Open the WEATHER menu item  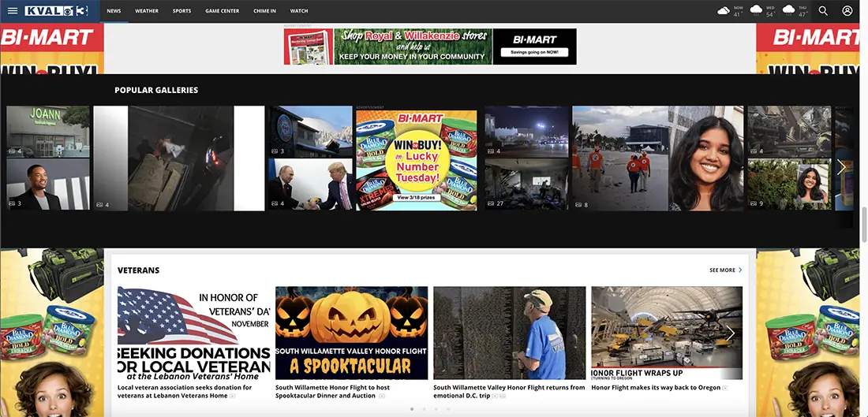[x=147, y=11]
